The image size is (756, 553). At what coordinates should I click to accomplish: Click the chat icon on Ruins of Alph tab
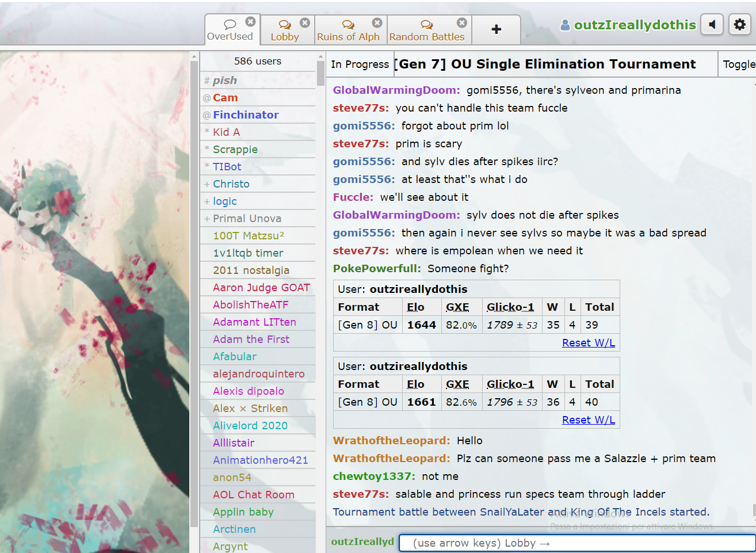click(348, 25)
